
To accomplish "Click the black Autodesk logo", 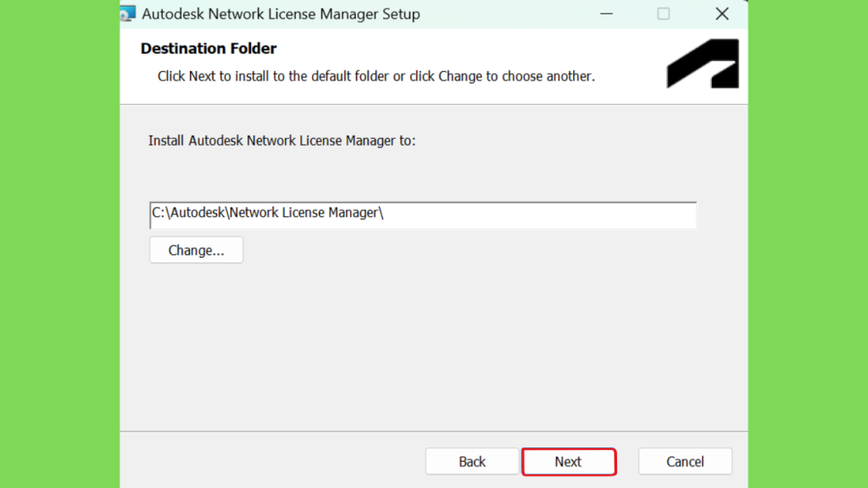I will click(703, 64).
